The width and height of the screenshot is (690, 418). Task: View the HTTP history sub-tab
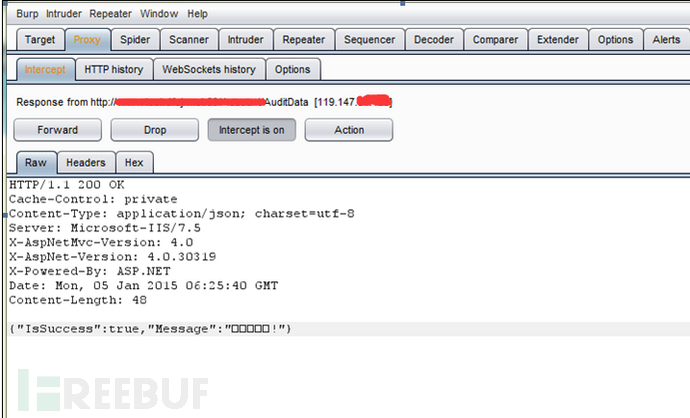pyautogui.click(x=114, y=70)
